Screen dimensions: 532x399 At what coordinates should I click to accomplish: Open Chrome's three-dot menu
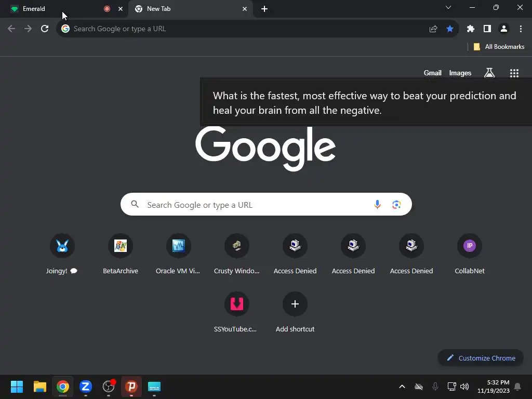point(521,29)
